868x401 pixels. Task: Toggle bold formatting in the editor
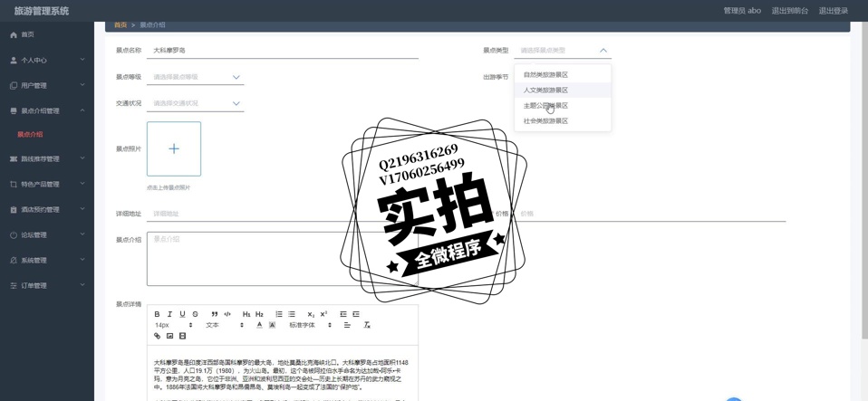[x=157, y=314]
